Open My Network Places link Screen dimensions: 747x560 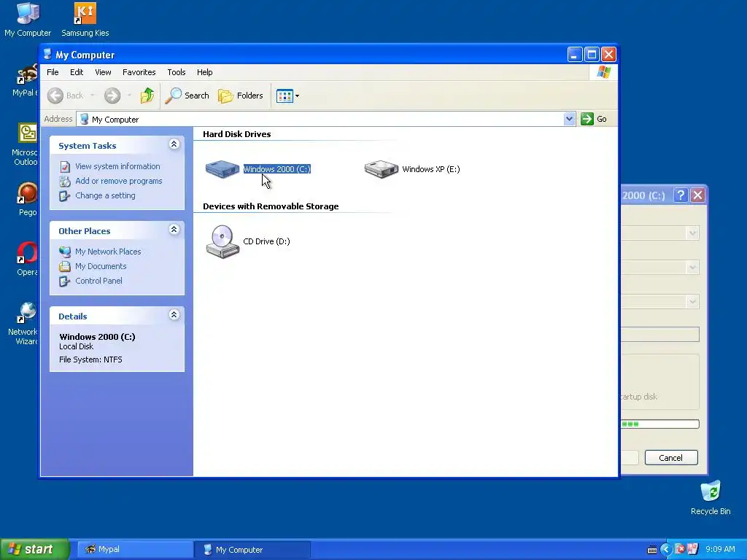(108, 252)
